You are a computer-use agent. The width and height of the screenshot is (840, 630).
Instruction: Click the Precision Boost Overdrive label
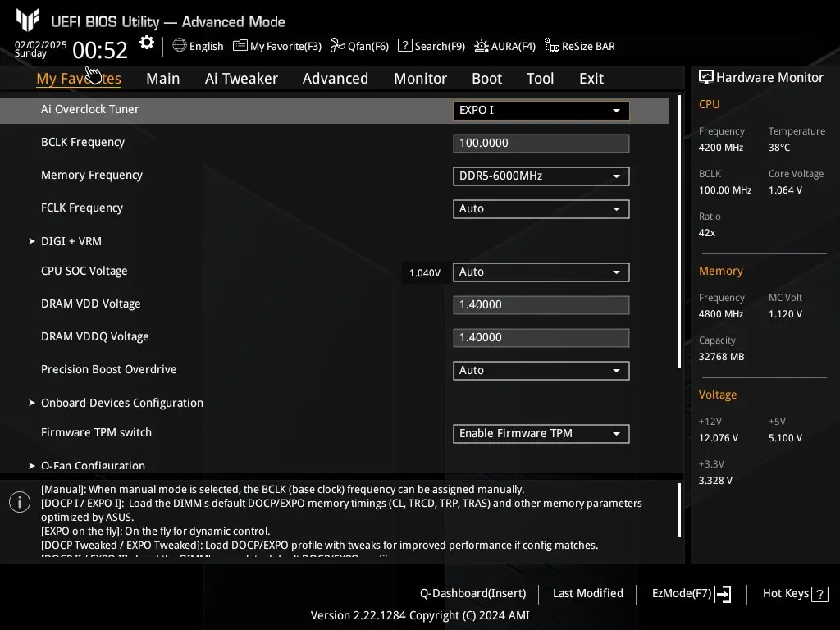pyautogui.click(x=109, y=370)
